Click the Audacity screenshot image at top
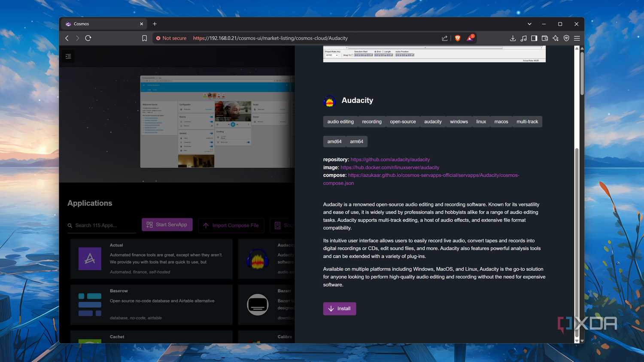Viewport: 644px width, 362px height. tap(434, 54)
